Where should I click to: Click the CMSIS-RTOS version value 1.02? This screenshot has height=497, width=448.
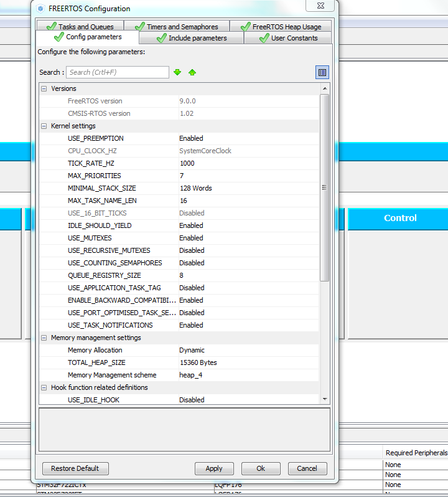pos(187,113)
